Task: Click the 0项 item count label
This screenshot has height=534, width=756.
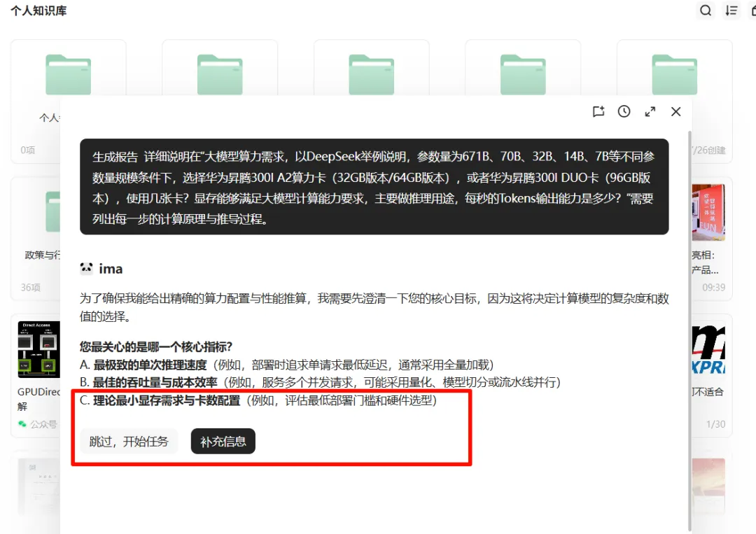Action: (x=27, y=150)
